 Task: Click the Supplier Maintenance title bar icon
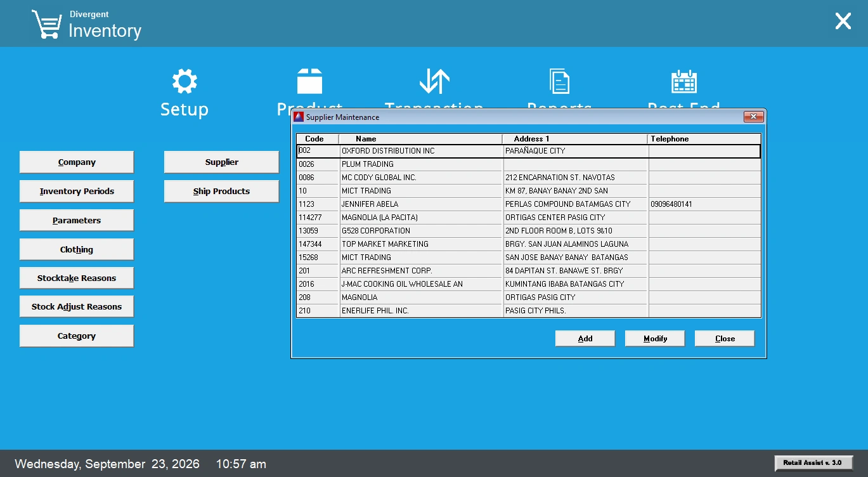(x=299, y=117)
